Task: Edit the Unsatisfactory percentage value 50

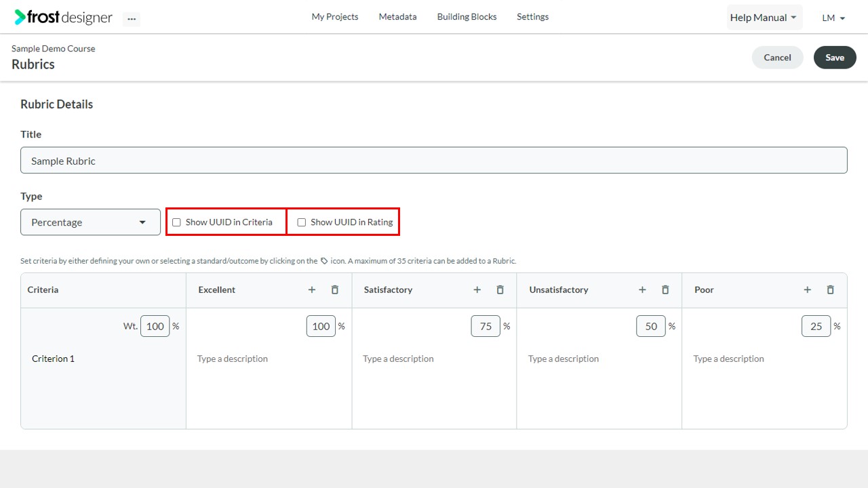Action: pyautogui.click(x=651, y=326)
